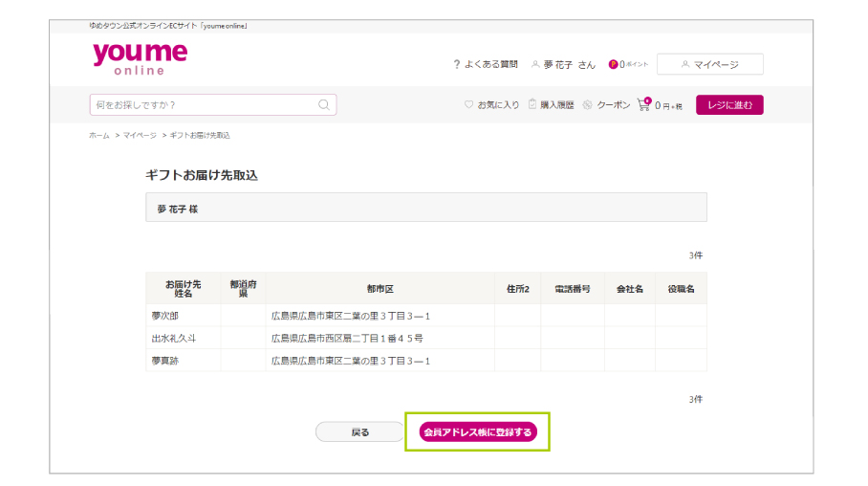Click the 都市区 column header
Screen dimensions: 868x486
(380, 289)
